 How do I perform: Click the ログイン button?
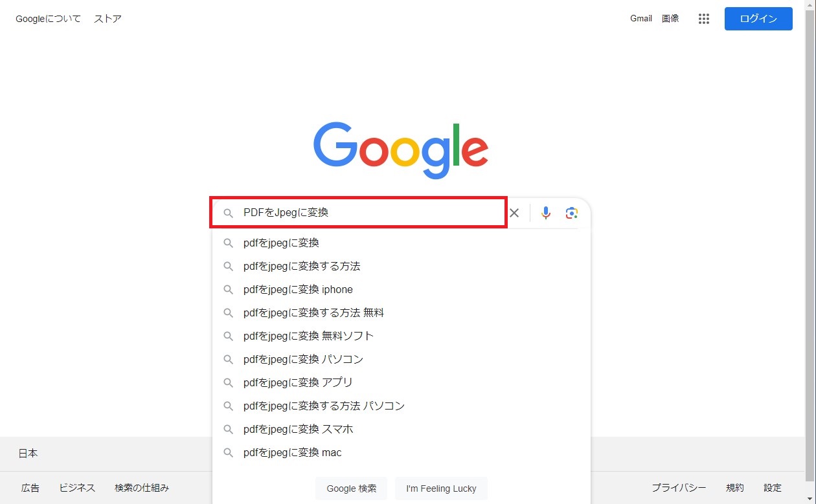coord(758,19)
